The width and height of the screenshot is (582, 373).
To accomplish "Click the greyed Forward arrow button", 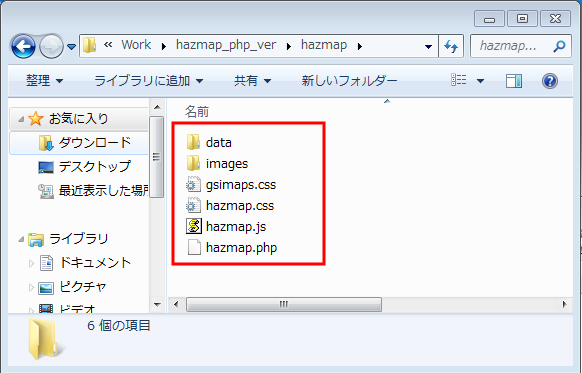I will (51, 46).
